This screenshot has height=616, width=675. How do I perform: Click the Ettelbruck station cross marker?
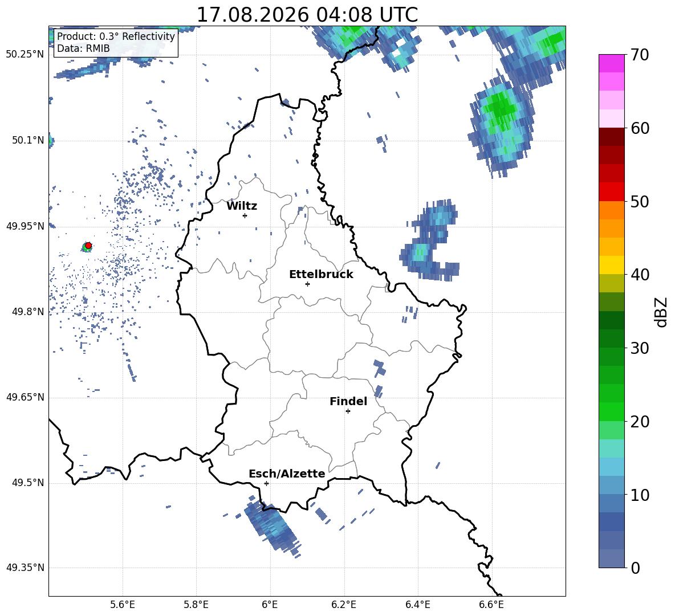point(307,284)
